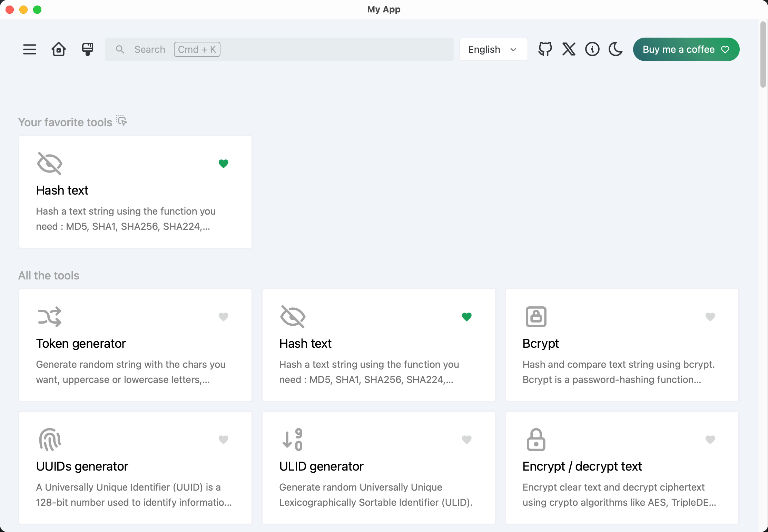
Task: Click the Buy me a coffee button
Action: (x=686, y=49)
